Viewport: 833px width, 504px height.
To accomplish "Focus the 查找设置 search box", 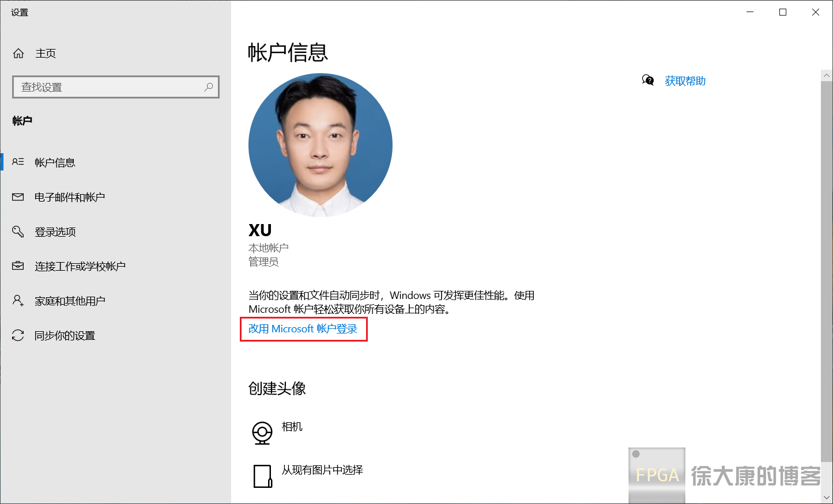I will pyautogui.click(x=116, y=87).
